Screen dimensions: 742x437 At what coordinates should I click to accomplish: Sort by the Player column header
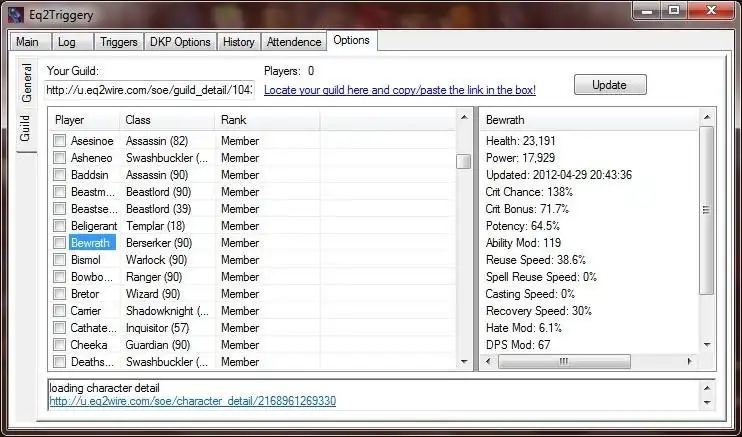point(85,120)
